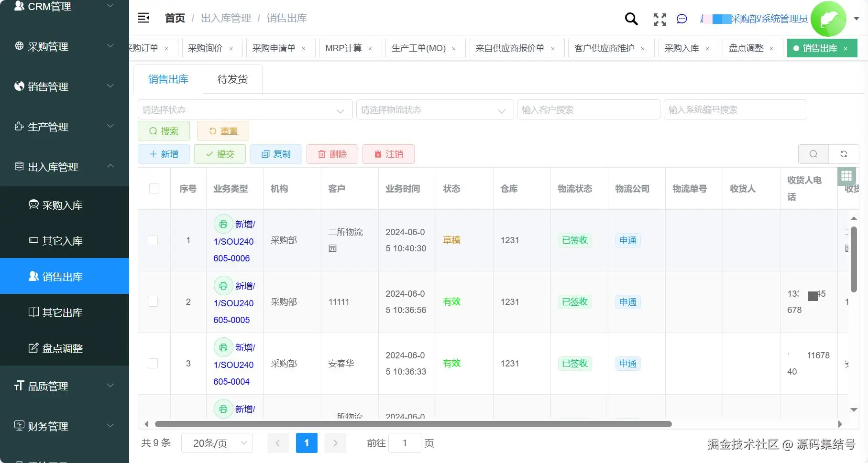This screenshot has height=463, width=868.
Task: Open the global search magnifier in the top bar
Action: [631, 19]
